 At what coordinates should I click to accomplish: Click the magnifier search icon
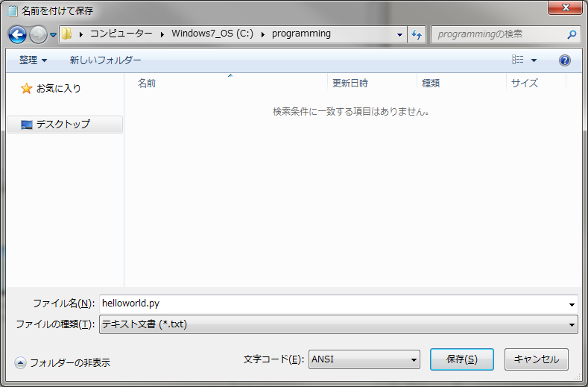pyautogui.click(x=572, y=34)
